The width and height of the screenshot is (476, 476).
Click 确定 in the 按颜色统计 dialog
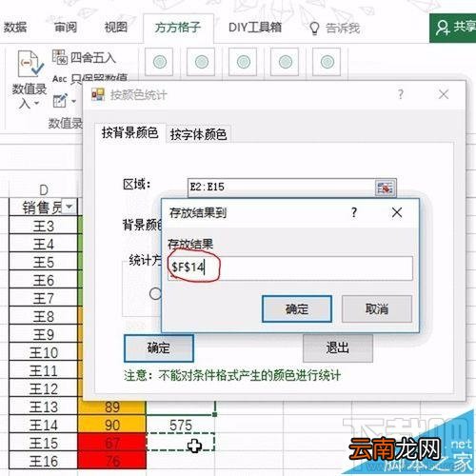click(x=159, y=348)
